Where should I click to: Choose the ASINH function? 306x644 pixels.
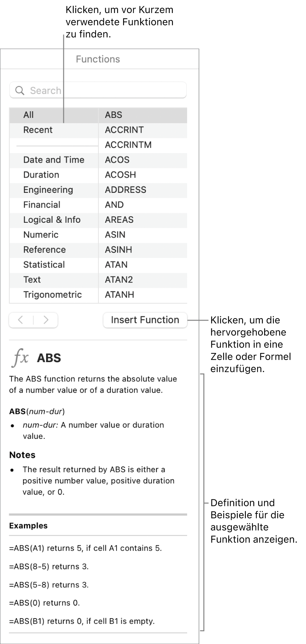119,250
